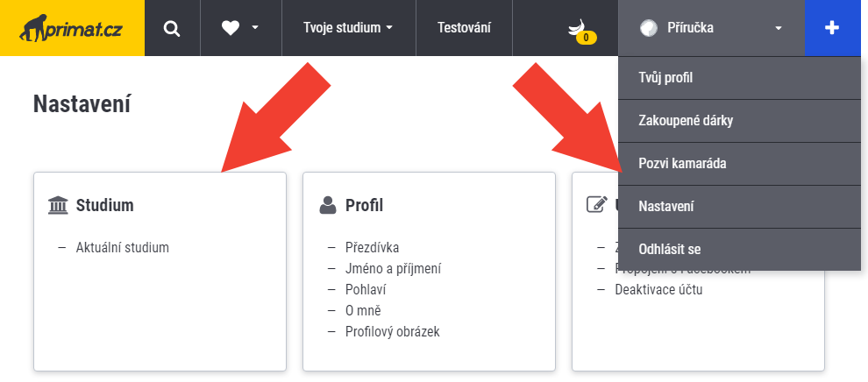
Task: Collapse the Příručka user menu arrow
Action: pyautogui.click(x=778, y=28)
